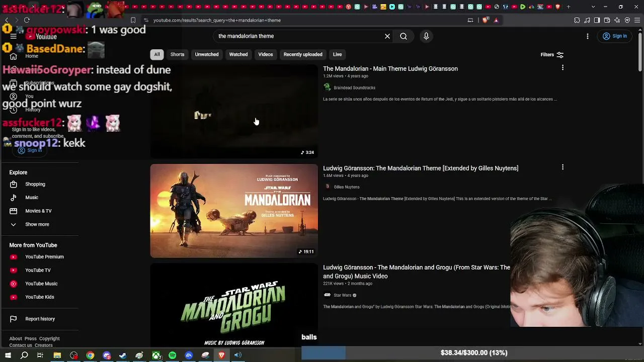644x362 pixels.
Task: Open File Explorer from taskbar
Action: point(57,355)
